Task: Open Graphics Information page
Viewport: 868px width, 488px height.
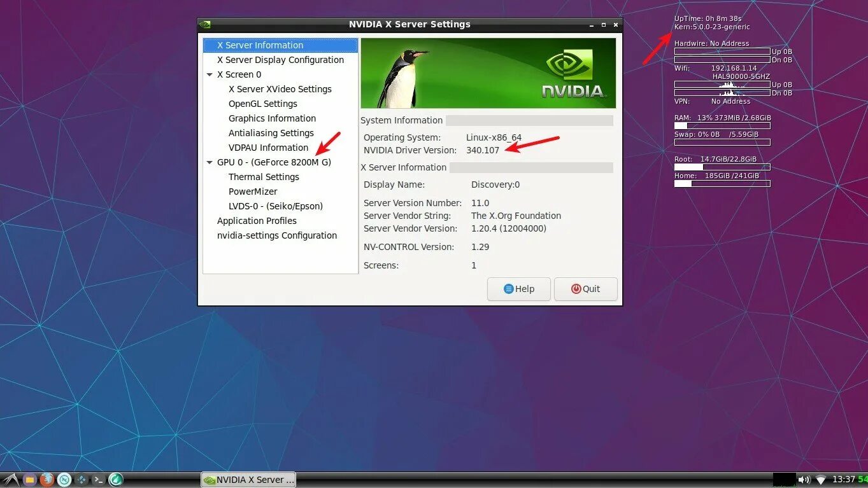Action: tap(272, 118)
